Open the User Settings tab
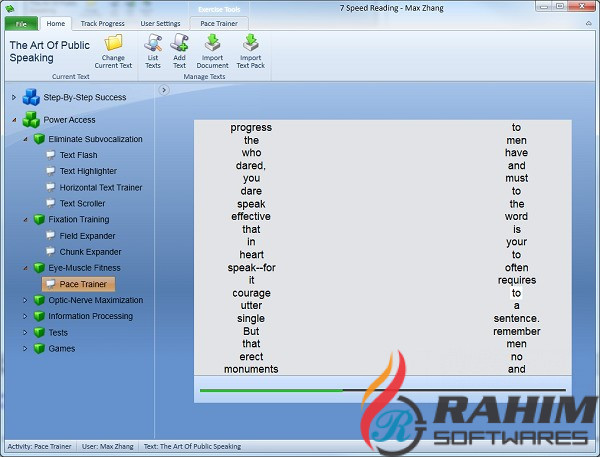The width and height of the screenshot is (600, 457). pos(159,22)
